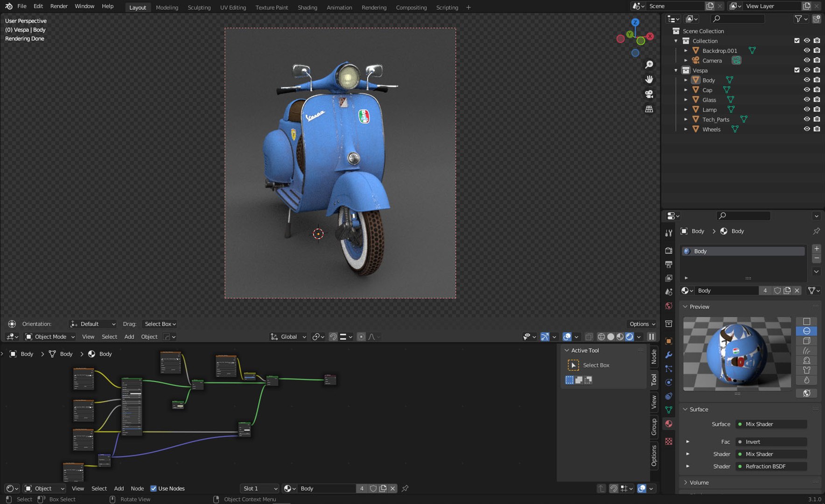
Task: Select solid viewport shading
Action: pyautogui.click(x=611, y=337)
